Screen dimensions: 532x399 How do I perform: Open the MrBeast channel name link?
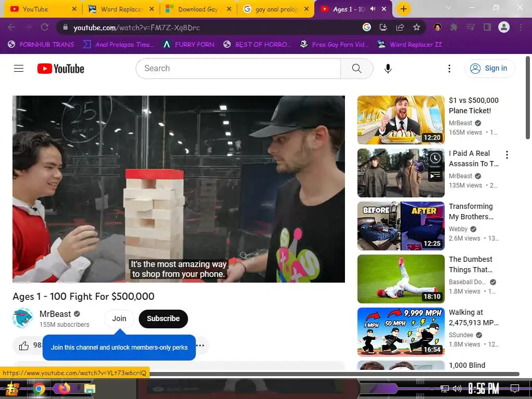[x=55, y=314]
